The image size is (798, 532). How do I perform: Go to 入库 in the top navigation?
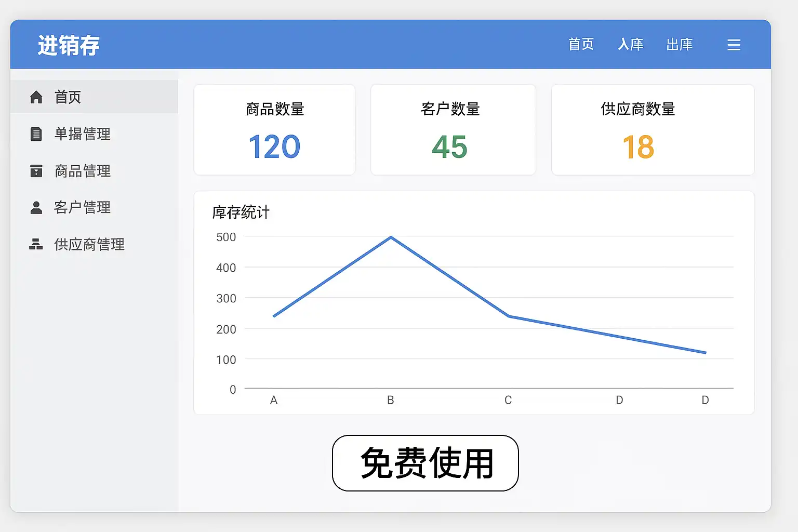(x=630, y=45)
